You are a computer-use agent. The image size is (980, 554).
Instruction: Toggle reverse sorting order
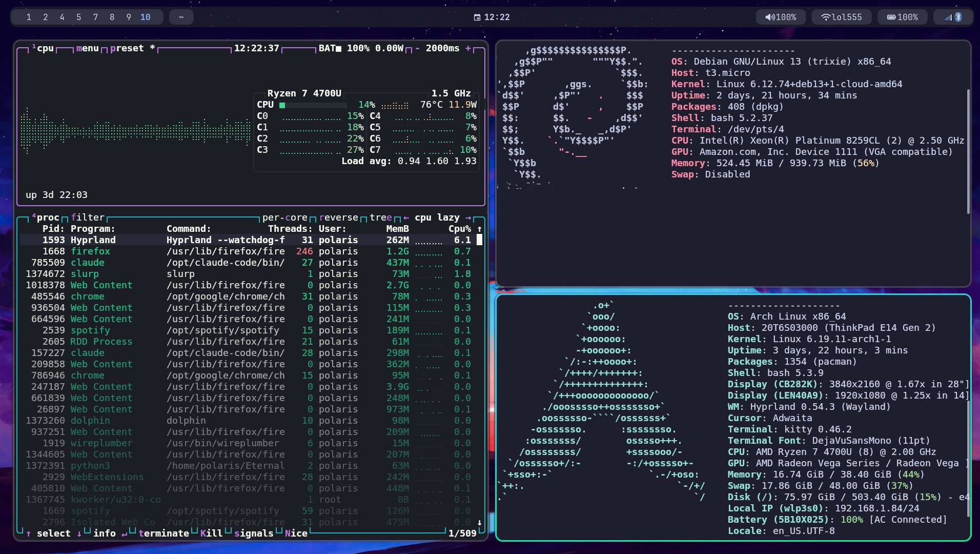pyautogui.click(x=339, y=217)
